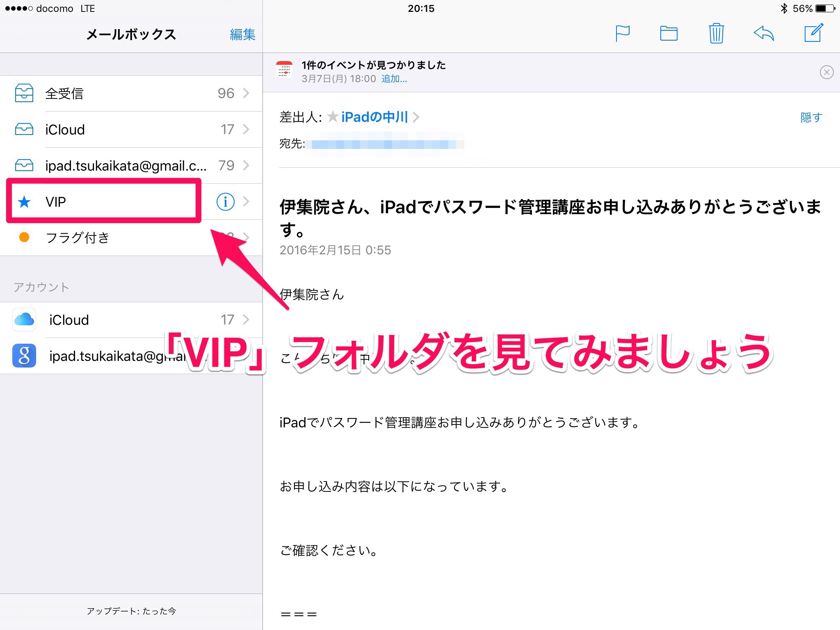
Task: Expand the iCloud account row chevron
Action: 246,320
